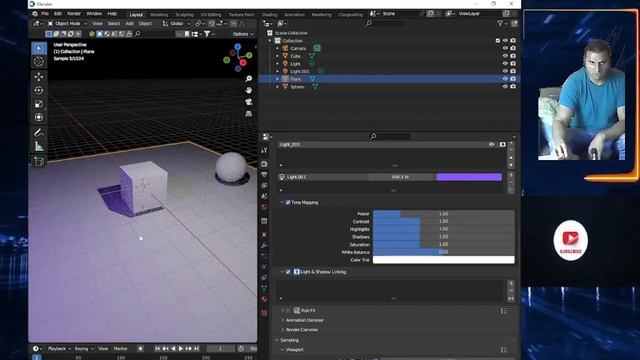This screenshot has height=360, width=640.
Task: Choose the Move tool
Action: click(39, 77)
